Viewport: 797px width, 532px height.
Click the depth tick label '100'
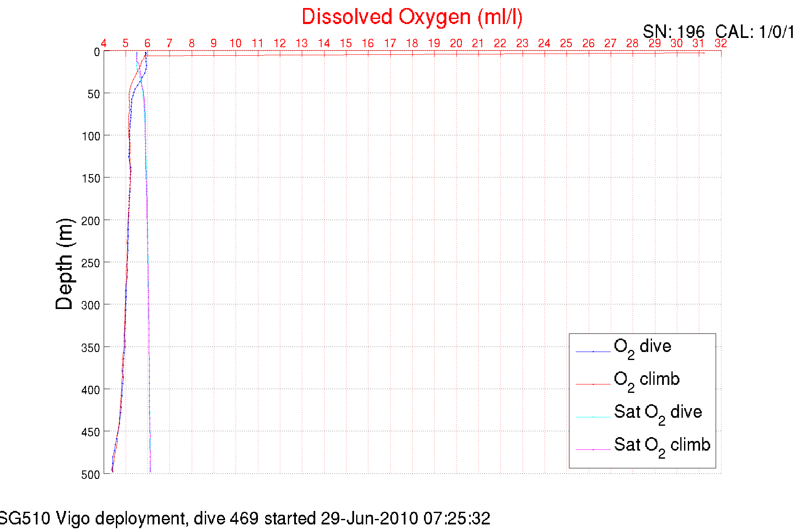pos(91,137)
